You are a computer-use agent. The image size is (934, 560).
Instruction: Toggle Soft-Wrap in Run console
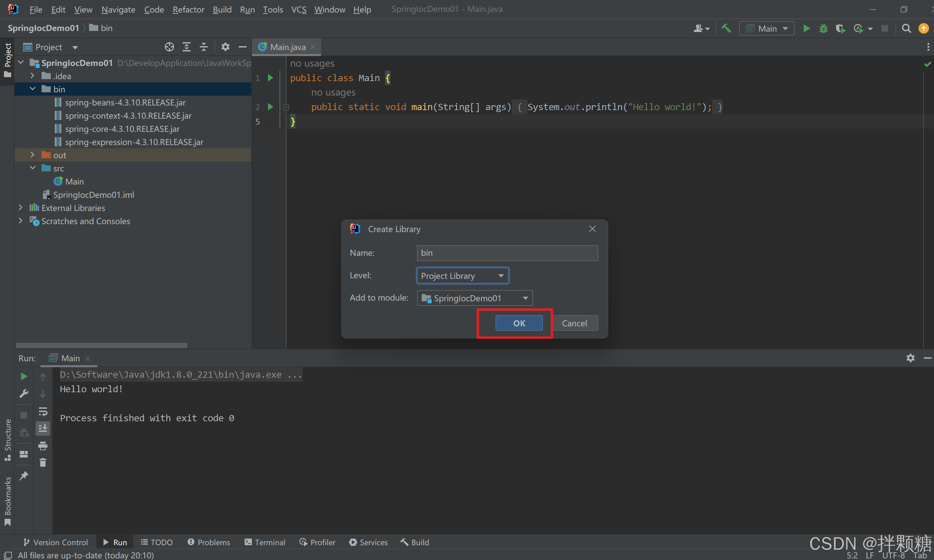tap(43, 411)
